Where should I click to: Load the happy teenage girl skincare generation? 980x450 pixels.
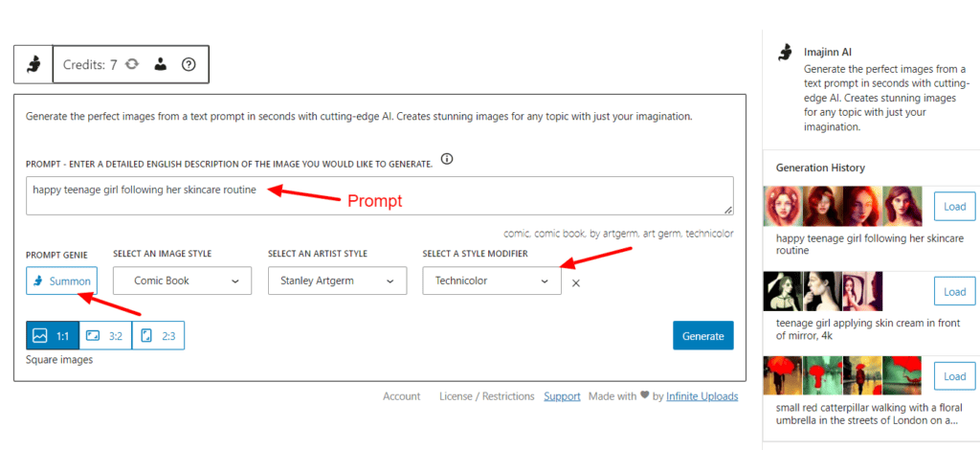click(x=954, y=206)
